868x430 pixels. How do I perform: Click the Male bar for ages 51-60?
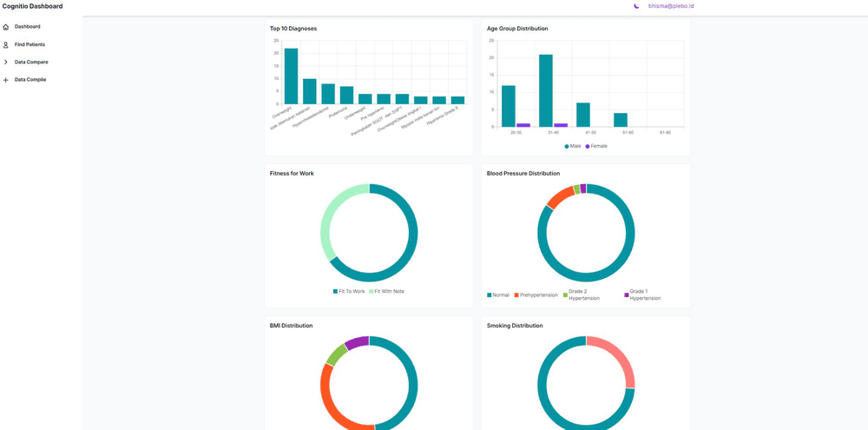(621, 120)
